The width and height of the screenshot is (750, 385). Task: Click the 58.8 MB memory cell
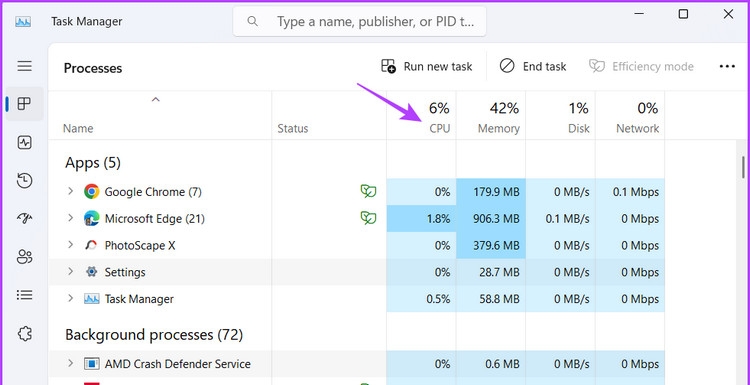tap(491, 299)
